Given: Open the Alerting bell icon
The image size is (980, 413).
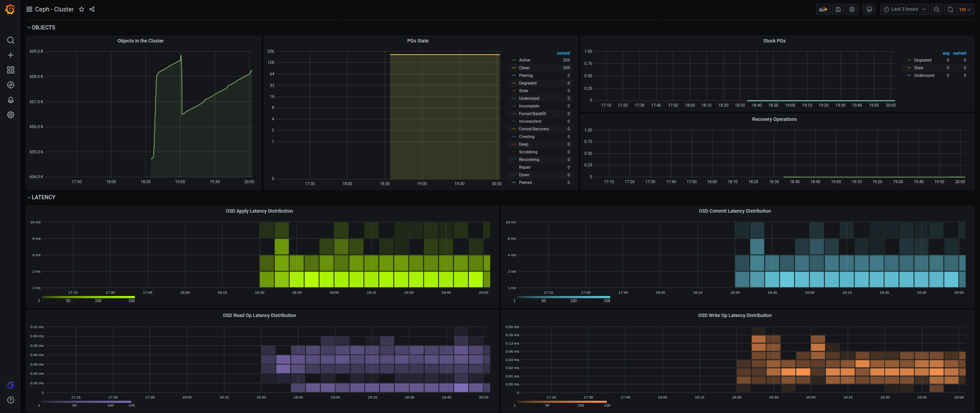Looking at the screenshot, I should pos(11,100).
